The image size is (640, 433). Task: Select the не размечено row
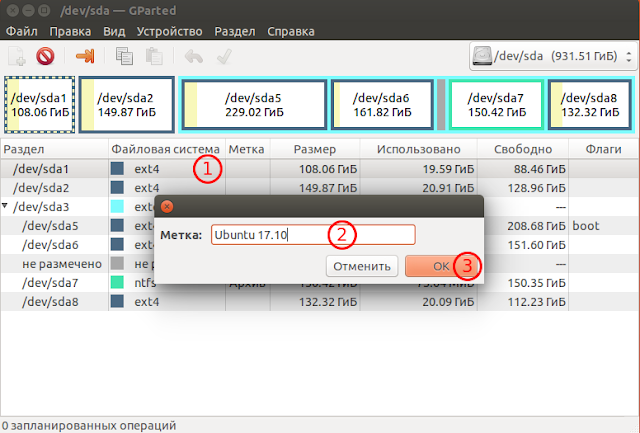(320, 264)
